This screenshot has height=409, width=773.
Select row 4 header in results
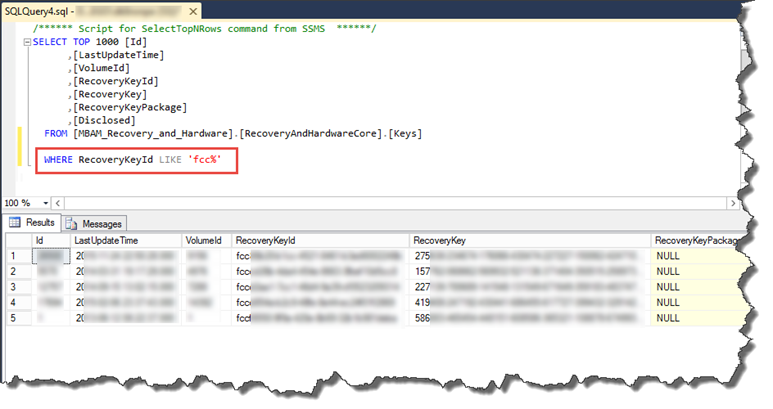(x=19, y=303)
